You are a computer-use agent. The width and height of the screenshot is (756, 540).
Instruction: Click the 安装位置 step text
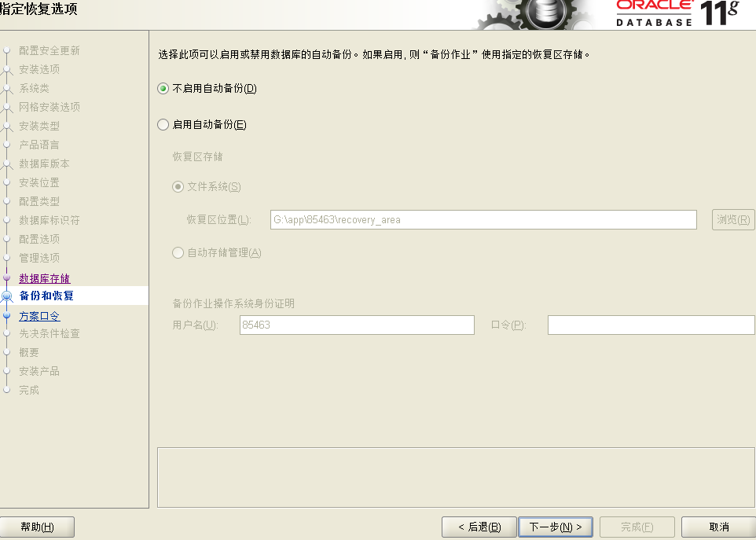(x=39, y=182)
